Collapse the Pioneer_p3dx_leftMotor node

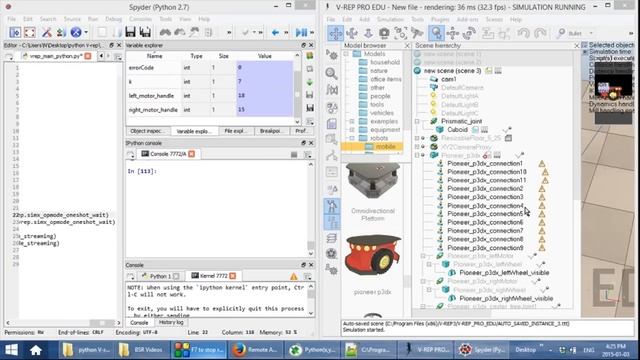(423, 256)
